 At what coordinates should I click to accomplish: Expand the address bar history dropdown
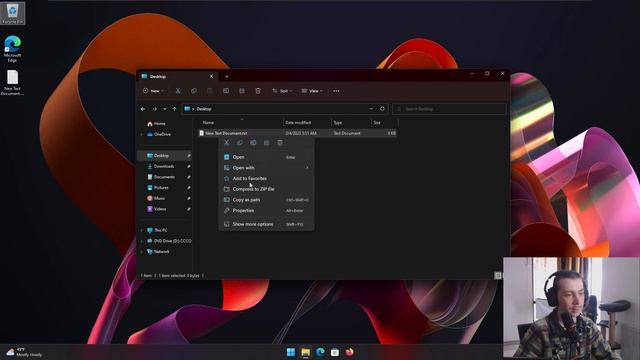click(x=371, y=109)
